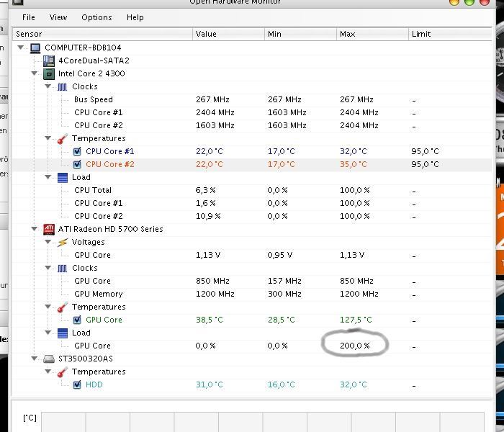Click the GPU Load bars icon

coord(63,333)
